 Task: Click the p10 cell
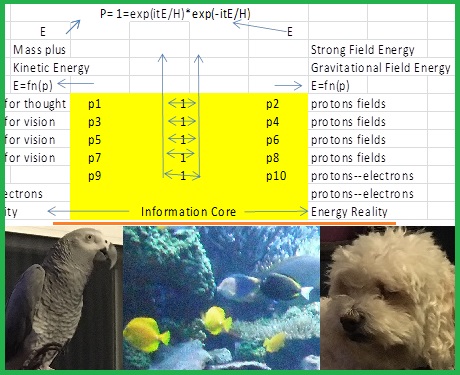coord(276,176)
